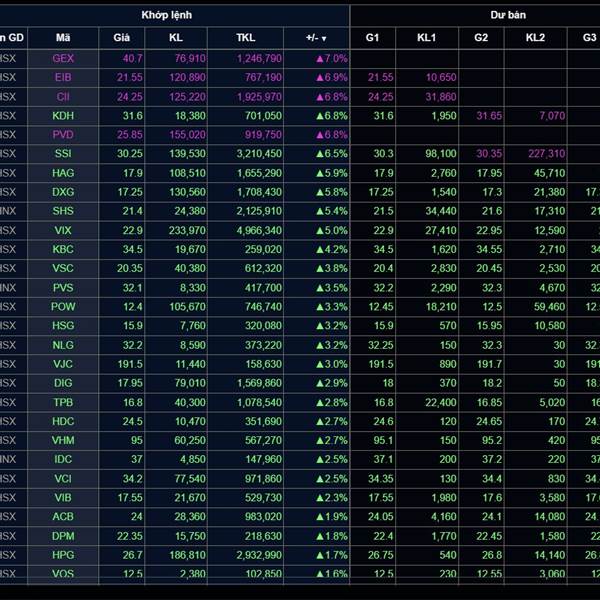Image resolution: width=600 pixels, height=600 pixels.
Task: Click POW sell volume 59,460
Action: [x=549, y=307]
